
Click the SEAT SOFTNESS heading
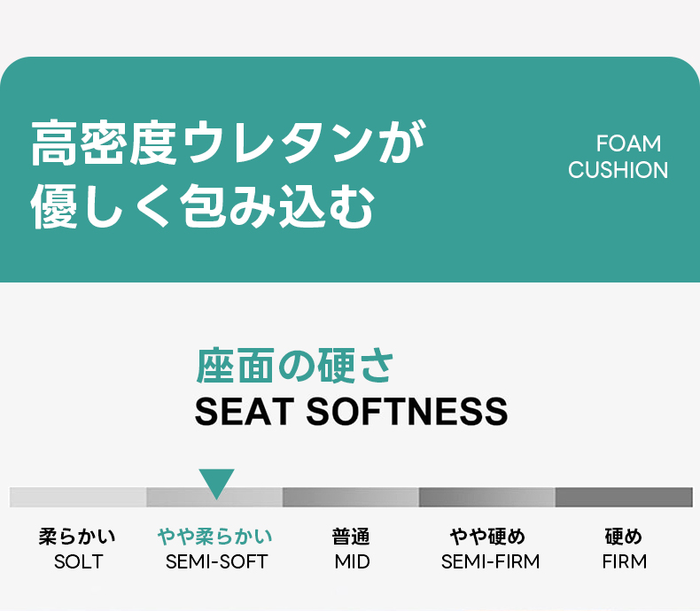(x=351, y=412)
